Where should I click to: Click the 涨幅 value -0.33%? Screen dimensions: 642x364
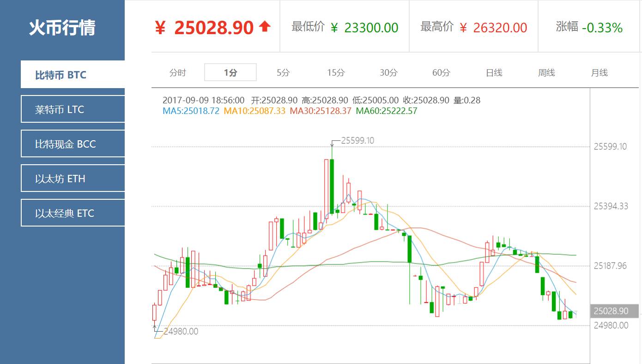(x=602, y=28)
